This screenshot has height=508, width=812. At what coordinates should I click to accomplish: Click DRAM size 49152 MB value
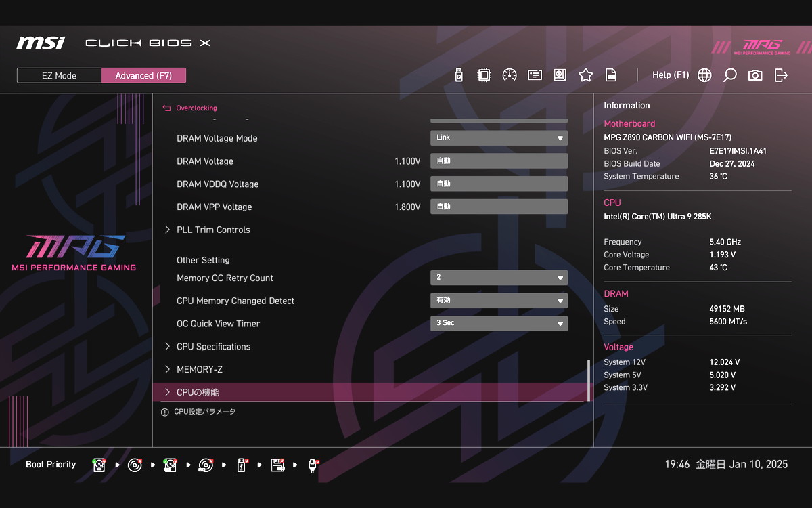click(727, 309)
